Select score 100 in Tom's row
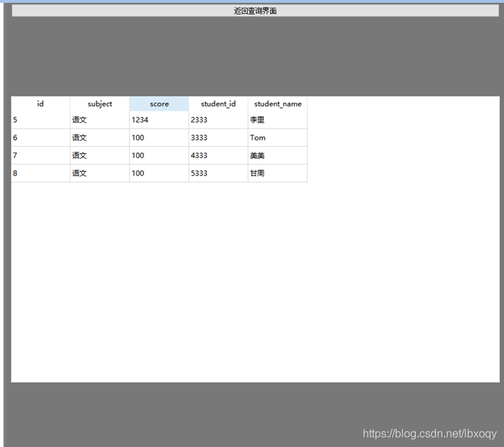The image size is (504, 447). point(159,138)
